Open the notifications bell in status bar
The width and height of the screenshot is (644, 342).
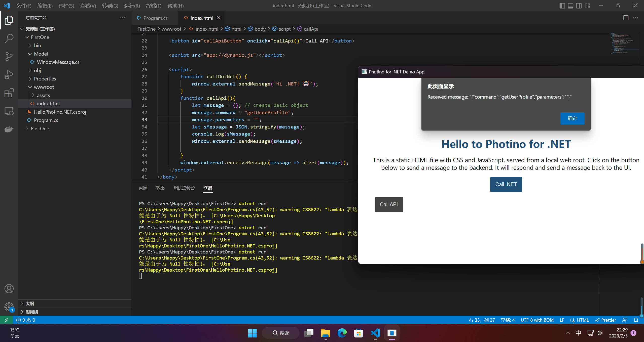coord(636,320)
